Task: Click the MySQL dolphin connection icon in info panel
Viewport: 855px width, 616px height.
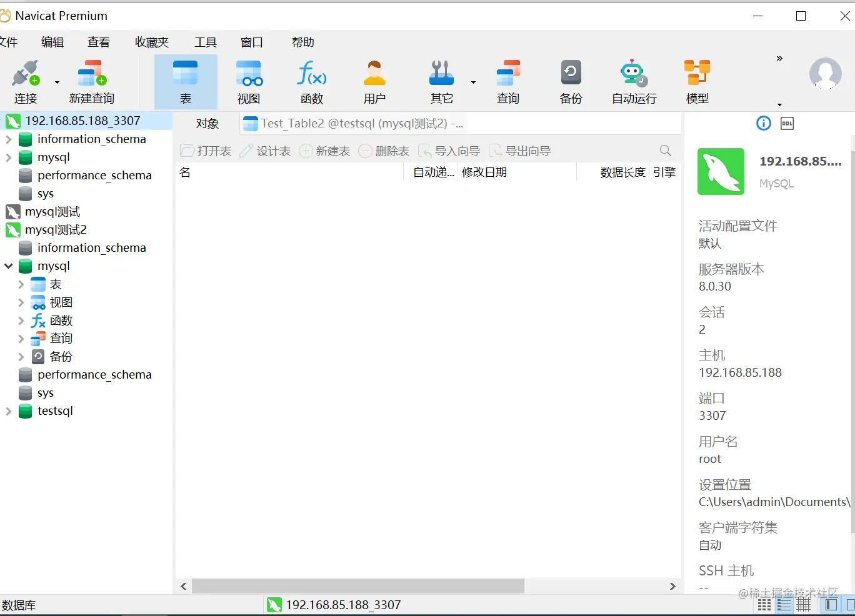Action: pos(721,171)
